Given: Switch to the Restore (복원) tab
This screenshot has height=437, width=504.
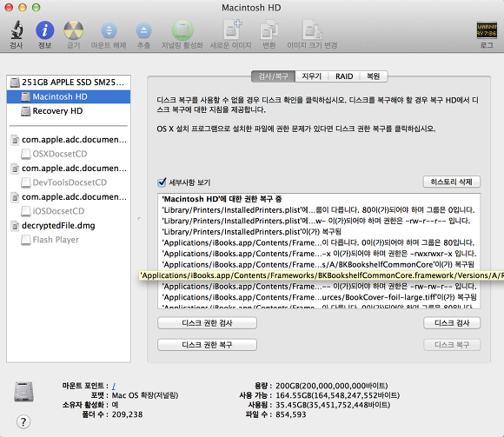Looking at the screenshot, I should tap(373, 76).
